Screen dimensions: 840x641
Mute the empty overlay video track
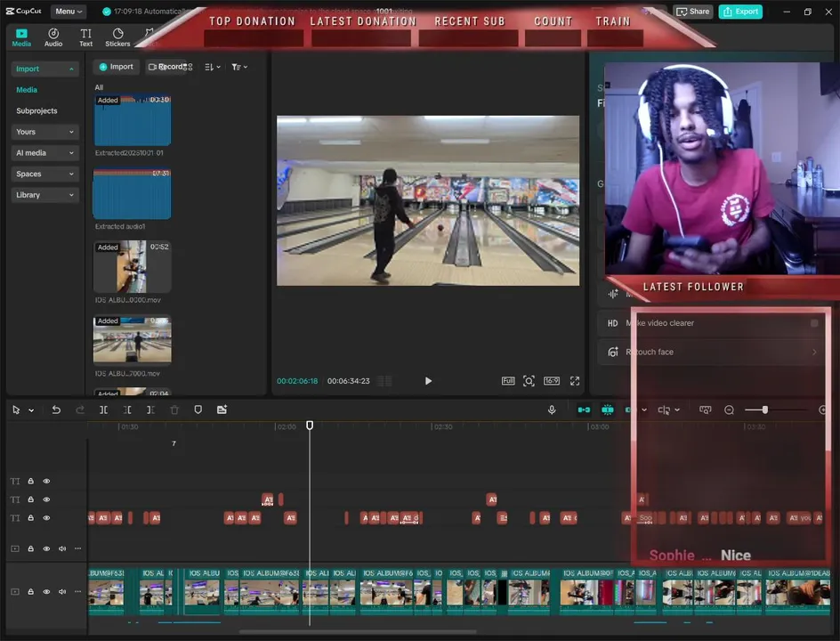(62, 548)
